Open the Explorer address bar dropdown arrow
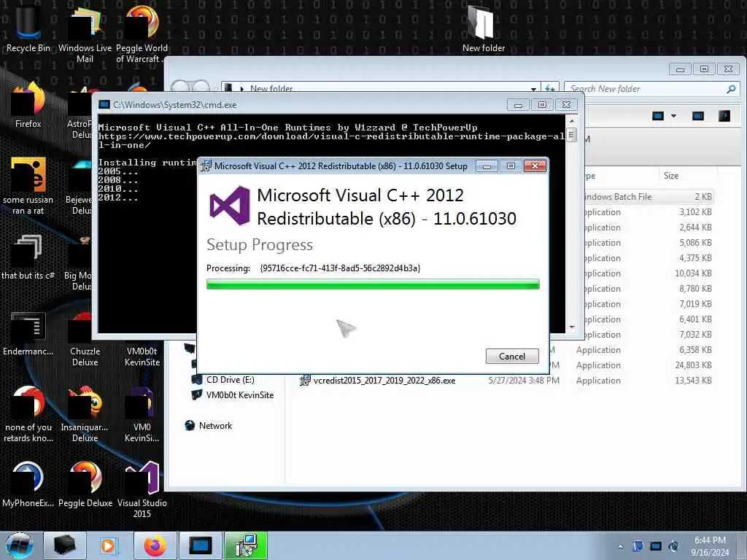 [533, 88]
